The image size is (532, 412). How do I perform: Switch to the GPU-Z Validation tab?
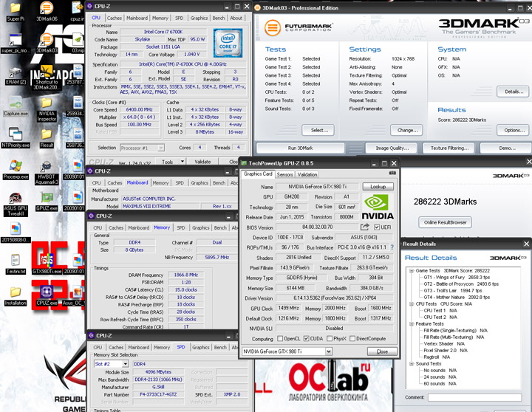307,174
